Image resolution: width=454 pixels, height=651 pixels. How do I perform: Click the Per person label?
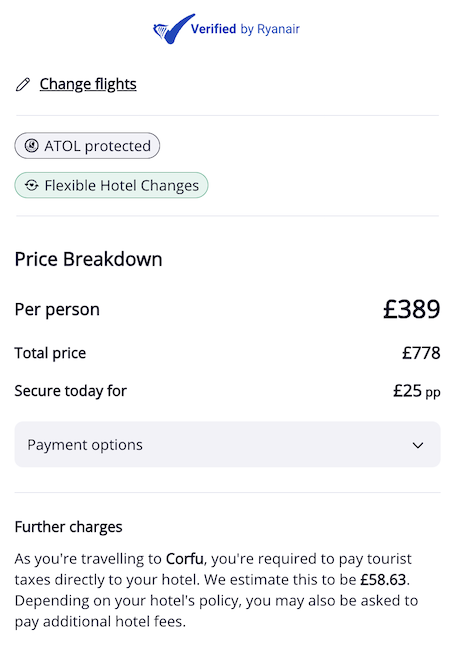pos(57,310)
